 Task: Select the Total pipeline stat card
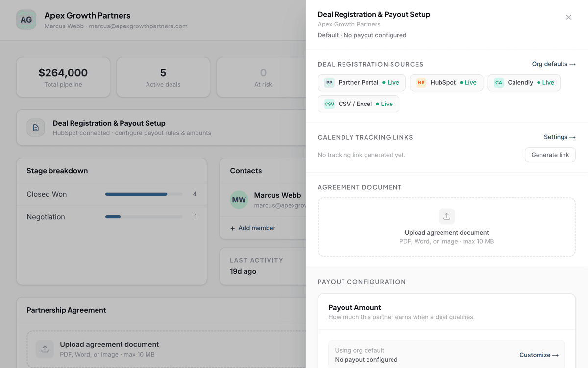coord(63,78)
